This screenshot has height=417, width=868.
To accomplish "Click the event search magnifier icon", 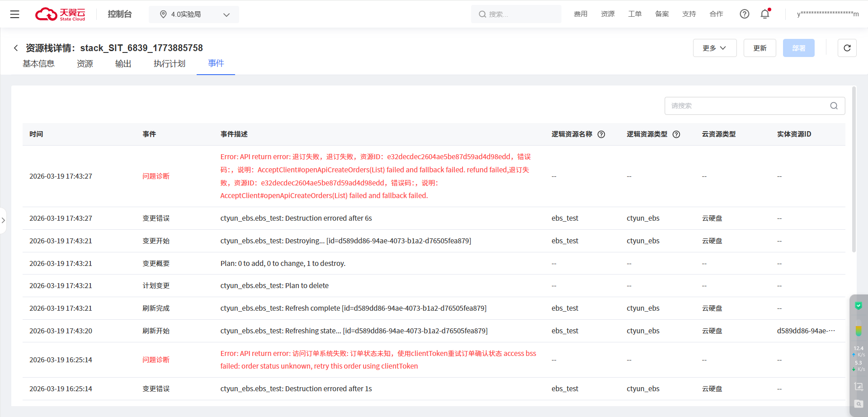I will (834, 106).
